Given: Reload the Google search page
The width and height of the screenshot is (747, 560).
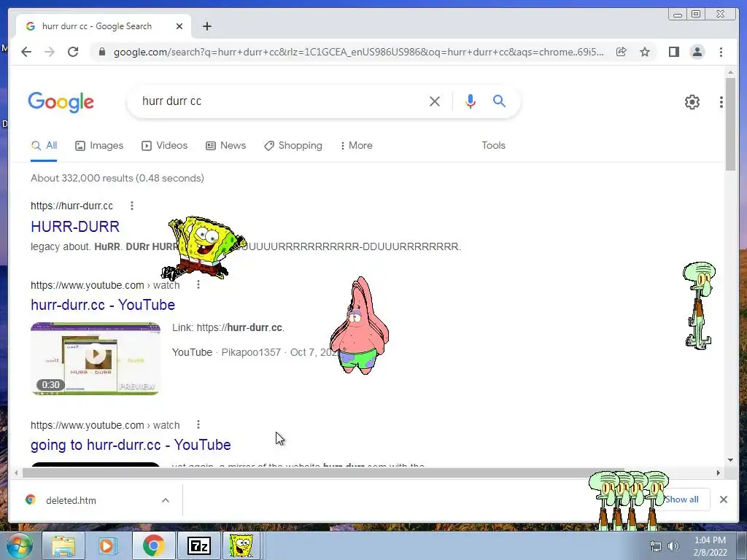Looking at the screenshot, I should 73,52.
